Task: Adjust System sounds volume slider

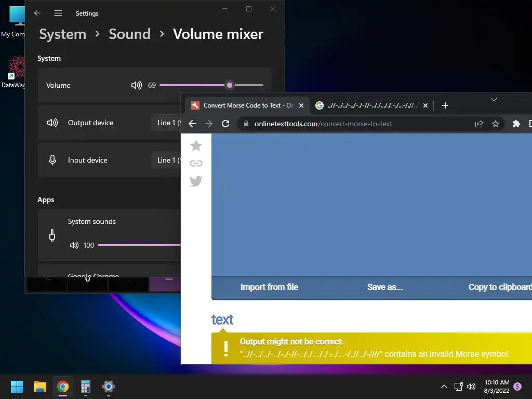Action: 139,245
